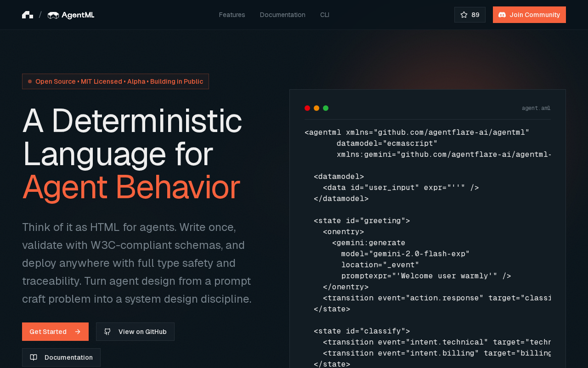The width and height of the screenshot is (588, 368).
Task: Click the 'craft problem into a system' line
Action: pos(137,299)
